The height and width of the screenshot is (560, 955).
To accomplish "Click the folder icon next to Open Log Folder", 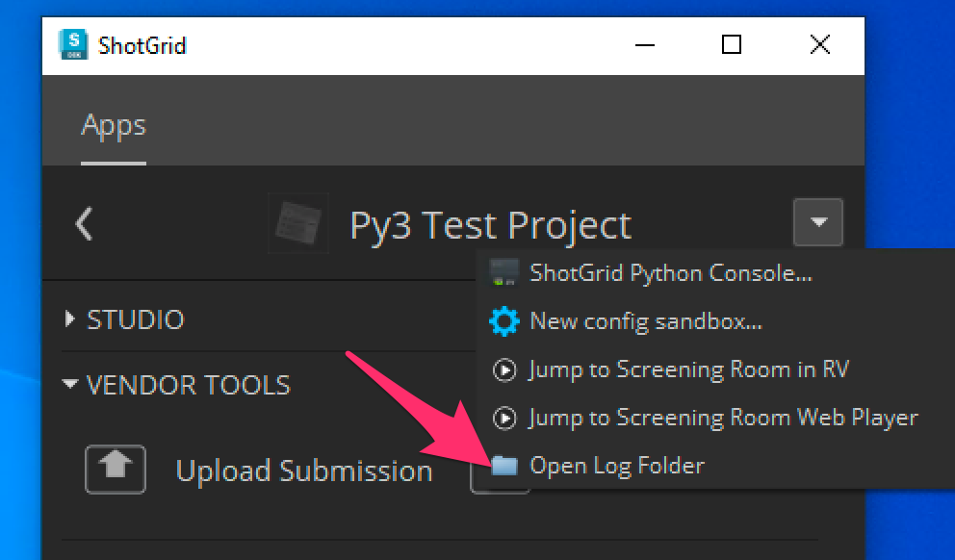I will pos(504,466).
